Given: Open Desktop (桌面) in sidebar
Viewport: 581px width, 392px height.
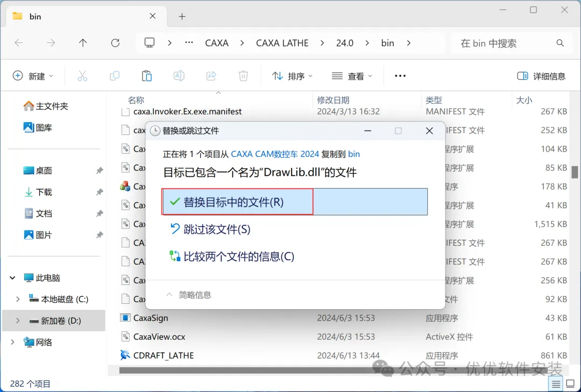Looking at the screenshot, I should (38, 171).
